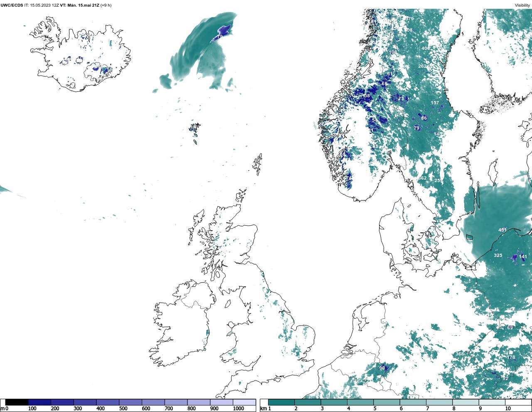Click the '90' value near Belgium
Image resolution: width=532 pixels, height=412 pixels.
(x=382, y=368)
